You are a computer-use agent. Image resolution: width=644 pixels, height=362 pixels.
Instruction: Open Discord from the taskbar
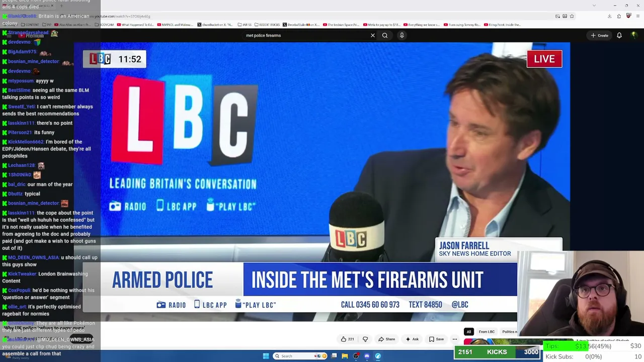click(x=367, y=356)
